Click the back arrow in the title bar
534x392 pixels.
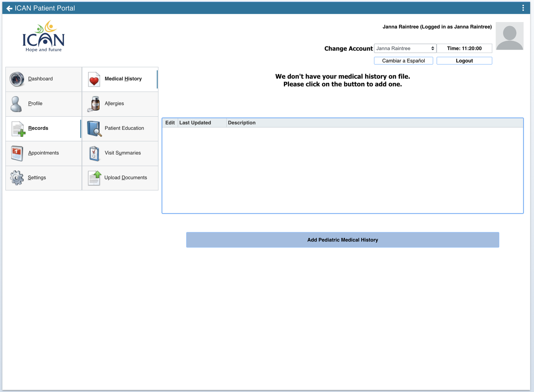9,8
